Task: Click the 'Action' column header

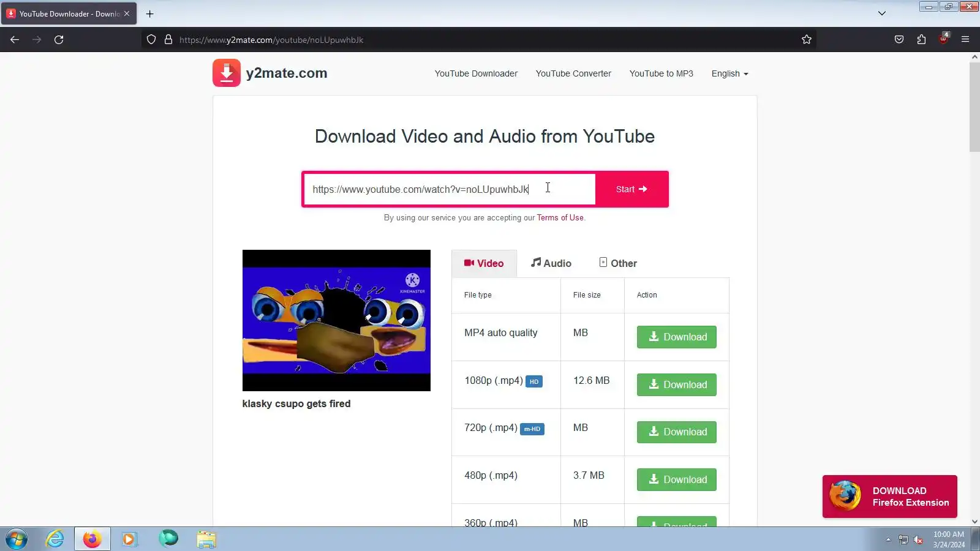Action: [x=647, y=295]
